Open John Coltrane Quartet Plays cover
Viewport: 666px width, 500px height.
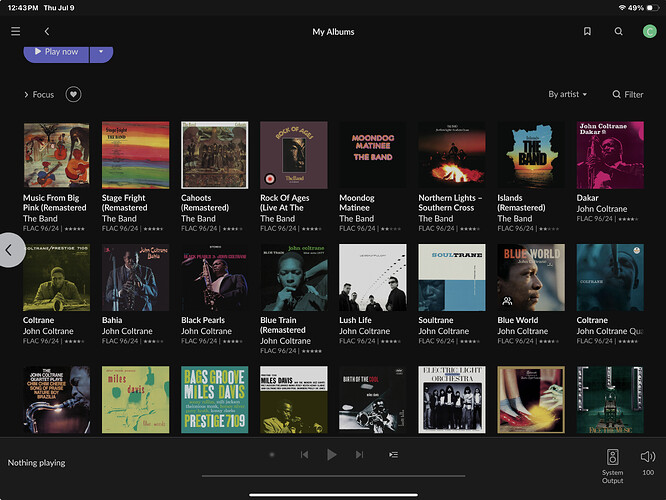click(56, 400)
